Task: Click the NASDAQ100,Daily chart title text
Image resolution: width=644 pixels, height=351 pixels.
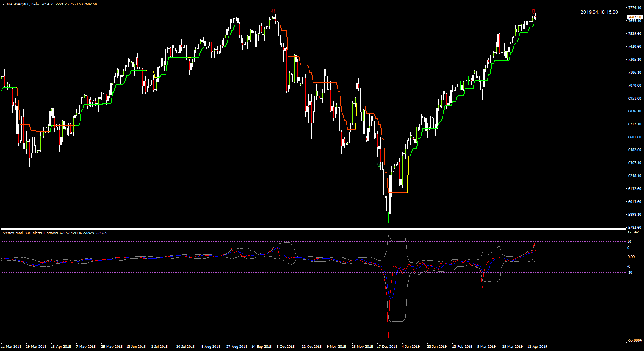Action: pyautogui.click(x=23, y=4)
